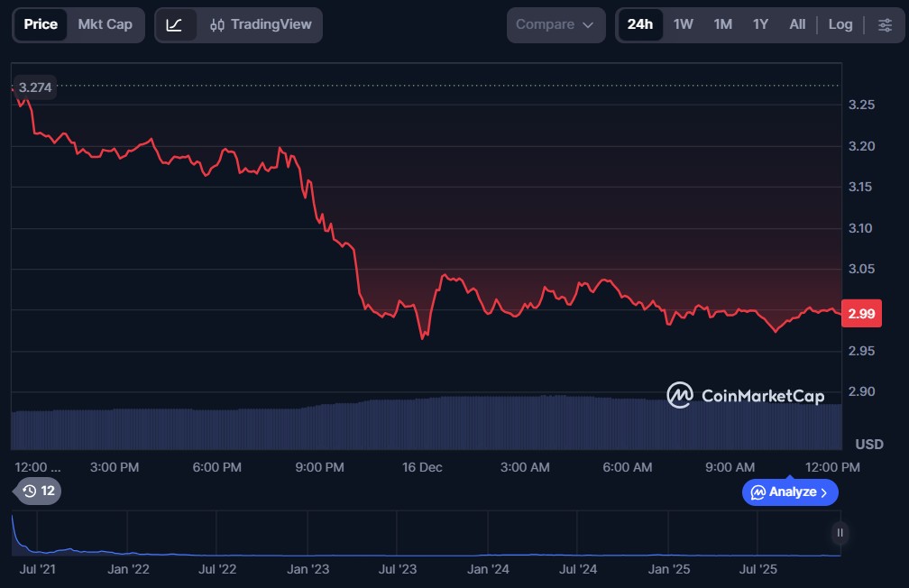
Task: Toggle the Log scale option
Action: pyautogui.click(x=840, y=25)
